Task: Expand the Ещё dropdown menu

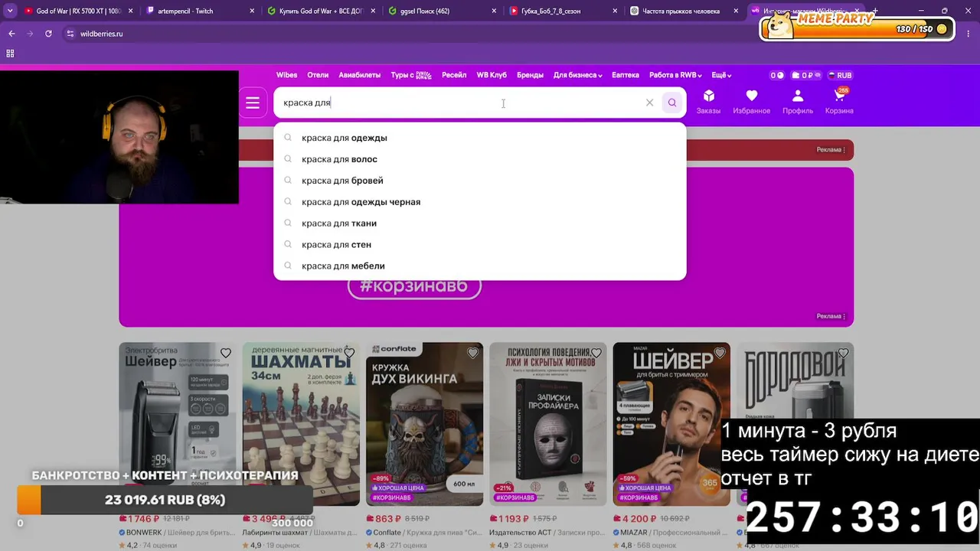Action: click(721, 75)
